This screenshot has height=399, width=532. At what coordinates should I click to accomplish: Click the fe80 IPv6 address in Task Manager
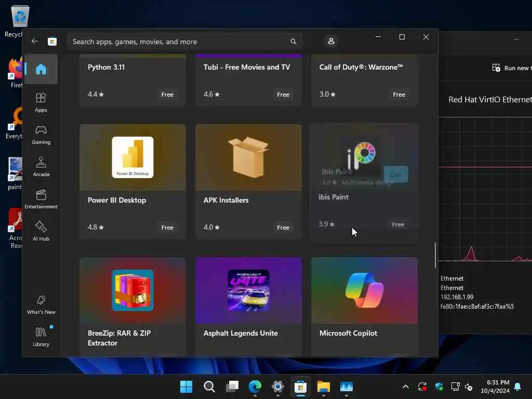pyautogui.click(x=477, y=307)
